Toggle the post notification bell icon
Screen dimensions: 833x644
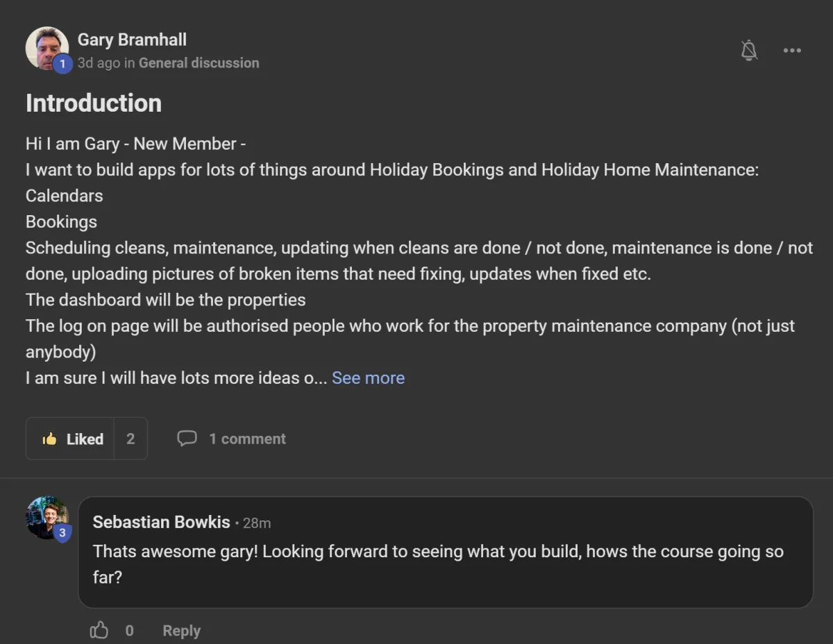click(749, 50)
